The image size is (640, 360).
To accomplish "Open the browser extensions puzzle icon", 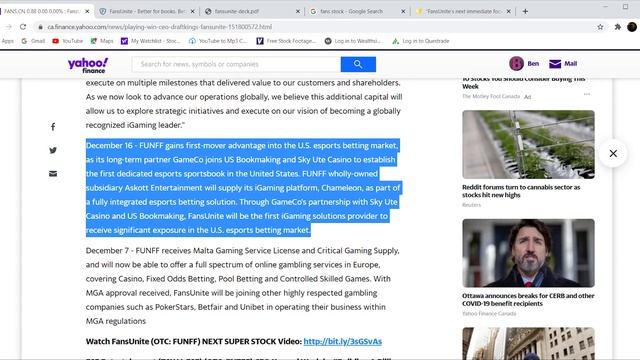I will coord(618,27).
